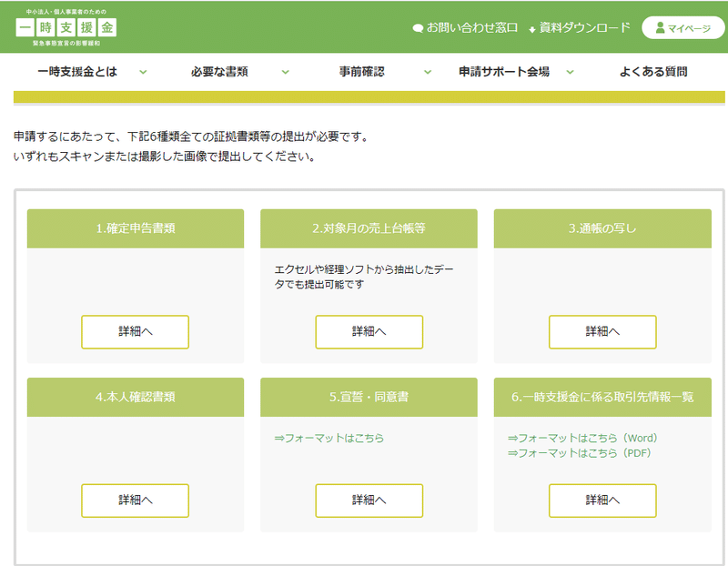Open the 申請サポート会場 menu
Viewport: 728px width, 566px height.
(504, 72)
